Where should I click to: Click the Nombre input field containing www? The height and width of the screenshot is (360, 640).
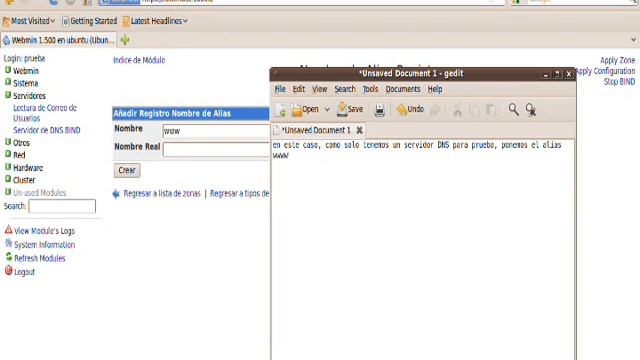[x=216, y=131]
